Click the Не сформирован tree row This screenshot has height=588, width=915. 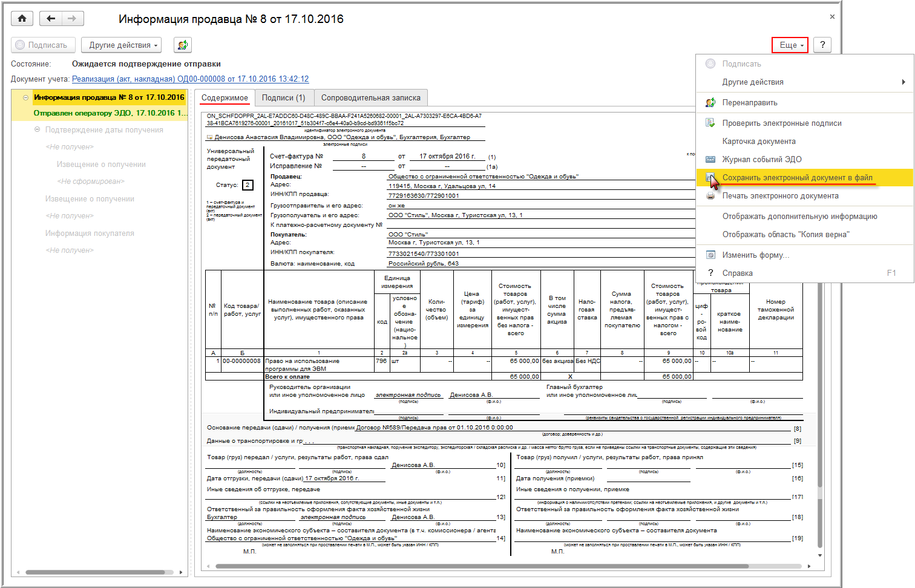coord(91,181)
